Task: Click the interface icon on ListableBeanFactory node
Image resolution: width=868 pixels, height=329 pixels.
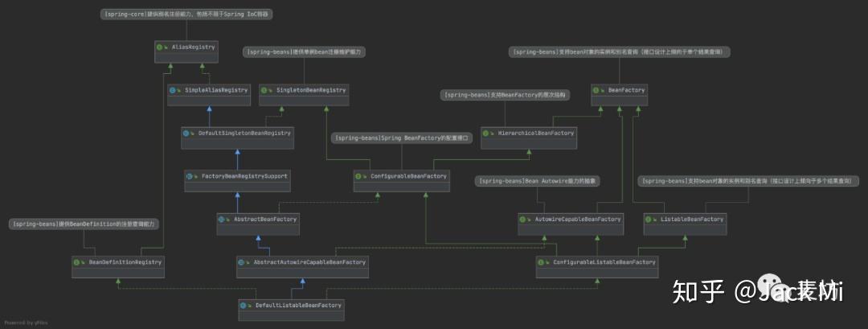Action: click(649, 220)
